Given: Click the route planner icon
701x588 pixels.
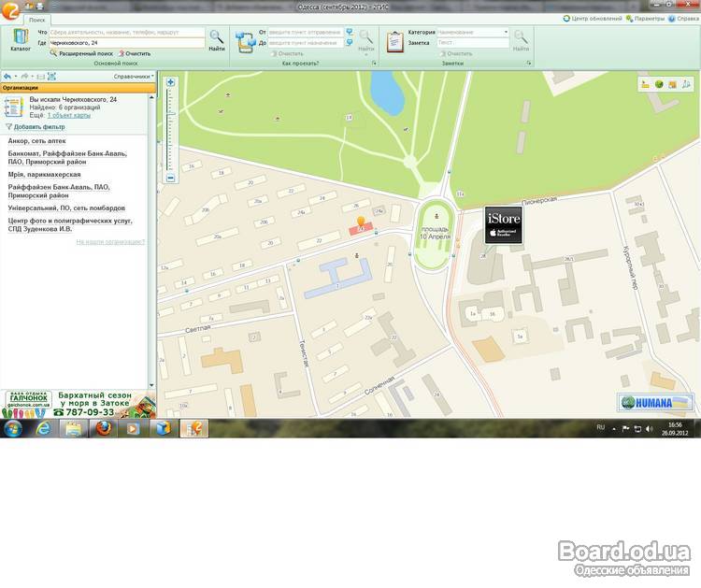Looking at the screenshot, I should (x=245, y=41).
